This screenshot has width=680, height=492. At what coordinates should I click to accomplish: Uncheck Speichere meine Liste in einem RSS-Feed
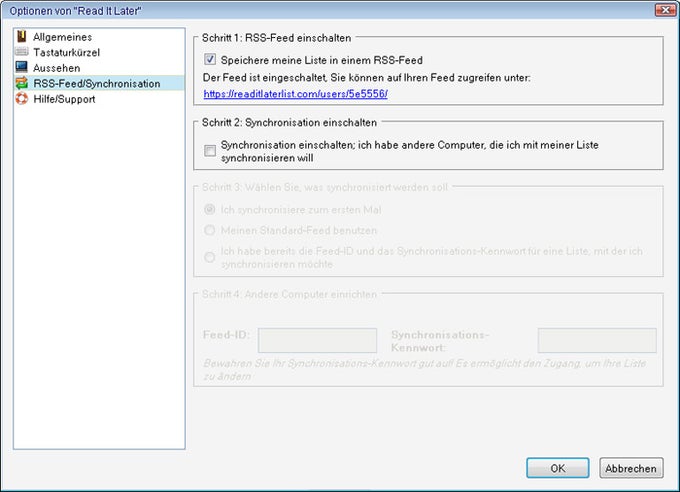210,59
